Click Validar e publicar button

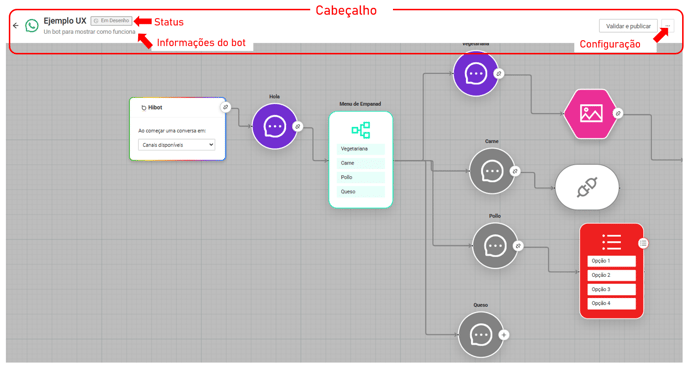pos(628,26)
